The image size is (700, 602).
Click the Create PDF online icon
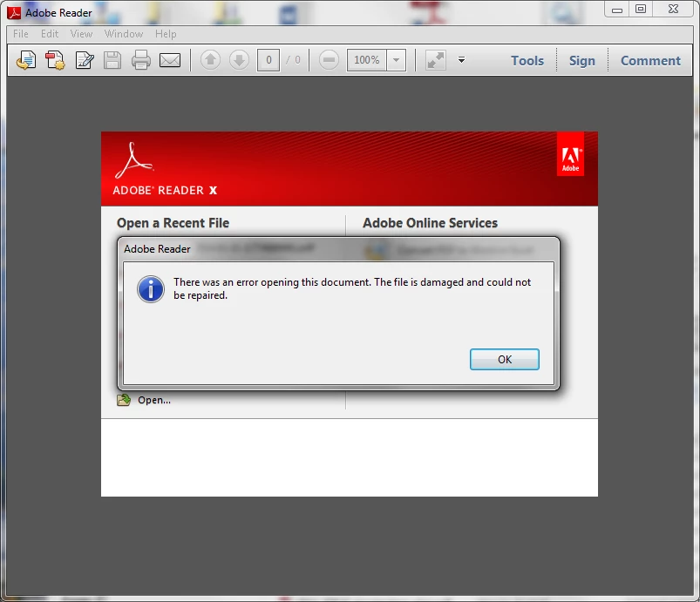point(55,60)
